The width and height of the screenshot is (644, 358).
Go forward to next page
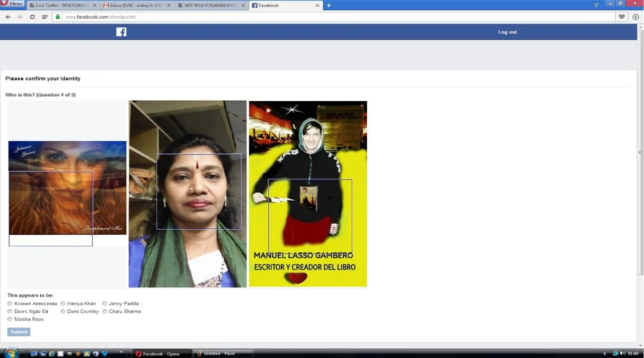[20, 17]
